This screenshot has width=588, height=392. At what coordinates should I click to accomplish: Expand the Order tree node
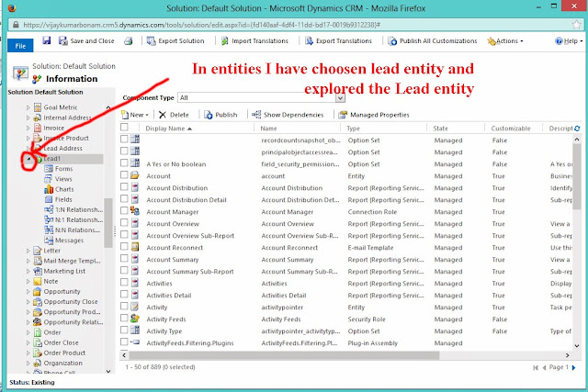click(x=28, y=332)
